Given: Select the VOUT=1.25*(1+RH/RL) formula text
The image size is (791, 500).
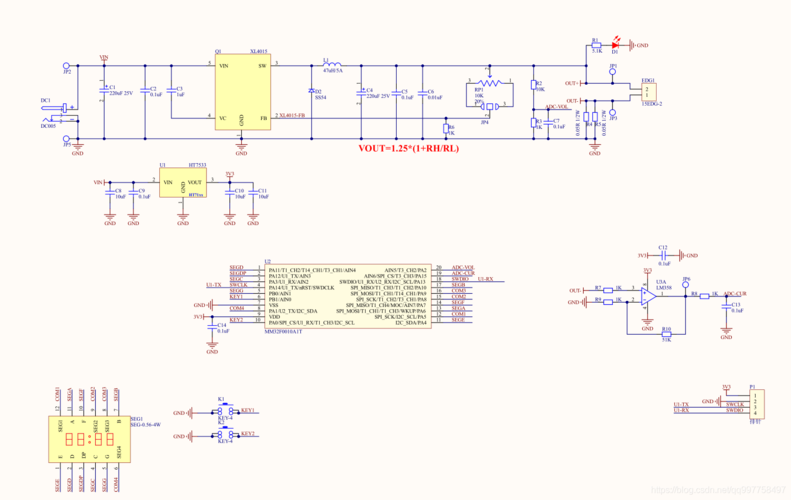Looking at the screenshot, I should (409, 148).
